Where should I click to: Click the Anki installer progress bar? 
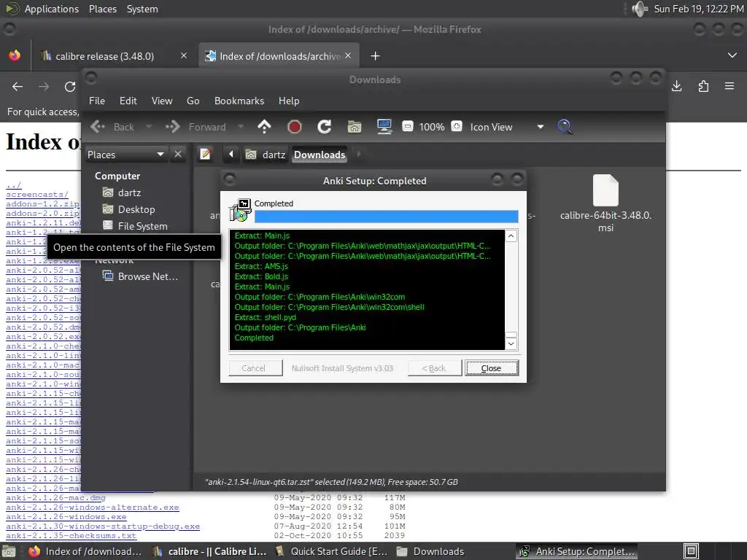386,217
